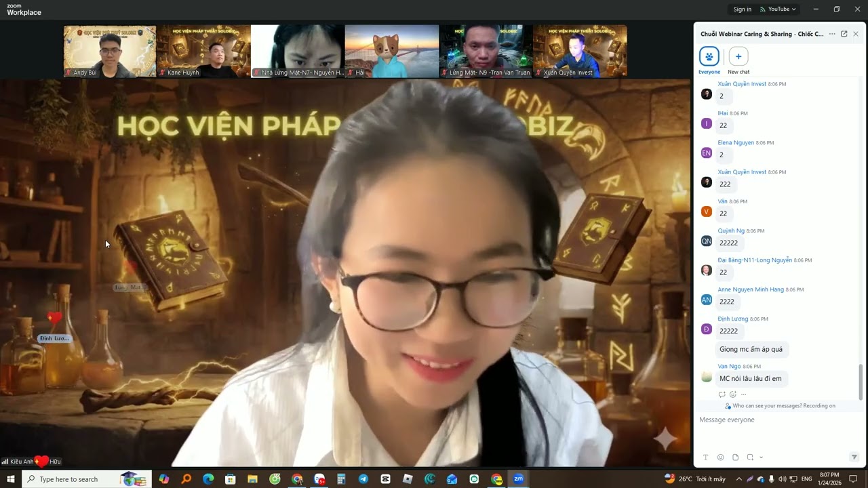The image size is (868, 488).
Task: Pop out the chat panel
Action: [844, 34]
